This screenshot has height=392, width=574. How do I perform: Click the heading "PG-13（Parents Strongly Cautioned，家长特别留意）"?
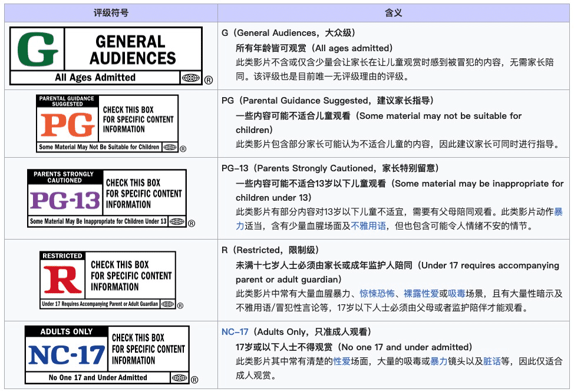point(331,168)
